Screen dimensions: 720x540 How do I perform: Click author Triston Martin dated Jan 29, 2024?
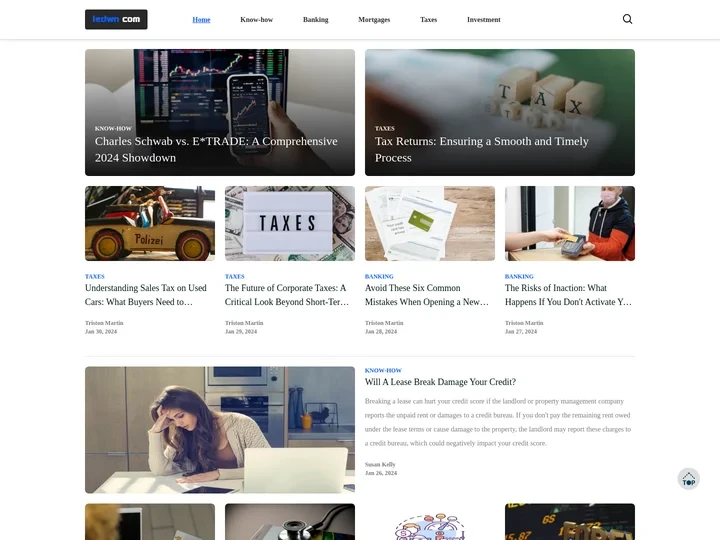(x=244, y=323)
